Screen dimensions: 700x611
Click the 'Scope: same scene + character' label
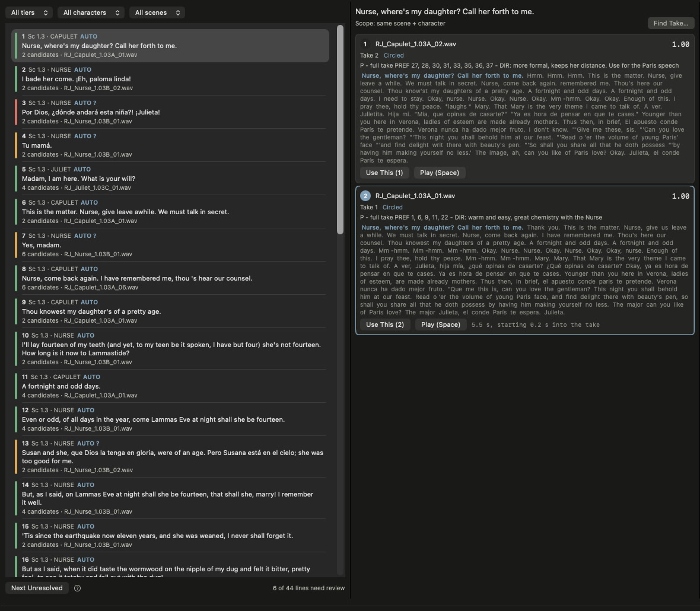[400, 23]
